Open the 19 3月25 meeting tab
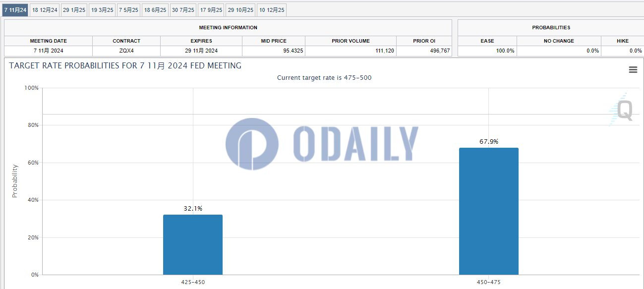This screenshot has height=289, width=644. (x=102, y=10)
